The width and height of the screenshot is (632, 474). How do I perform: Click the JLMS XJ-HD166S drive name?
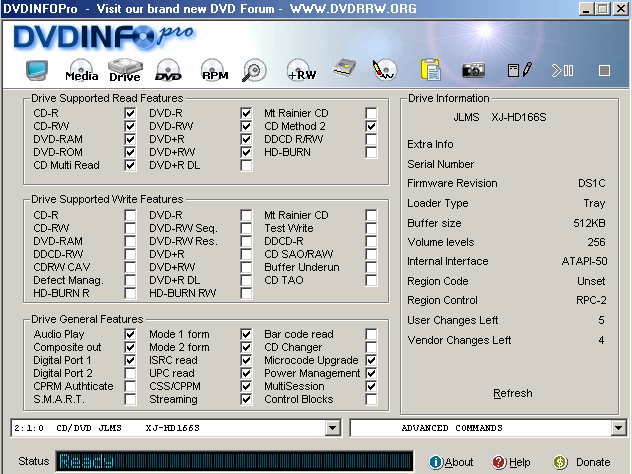tap(500, 117)
